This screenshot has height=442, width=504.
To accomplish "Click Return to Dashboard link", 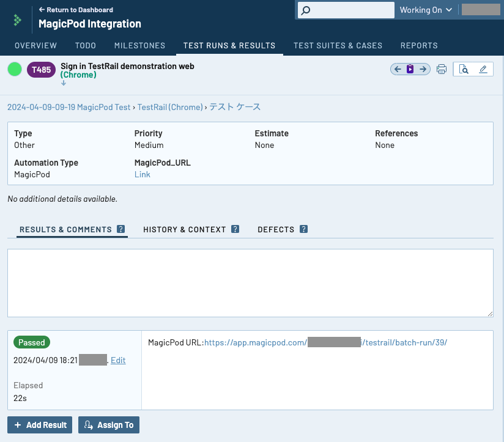I will coord(76,10).
